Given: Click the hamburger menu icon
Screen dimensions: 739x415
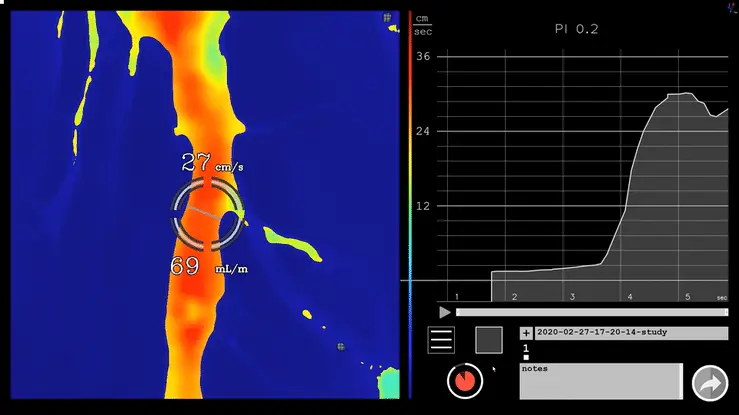Looking at the screenshot, I should pyautogui.click(x=441, y=340).
